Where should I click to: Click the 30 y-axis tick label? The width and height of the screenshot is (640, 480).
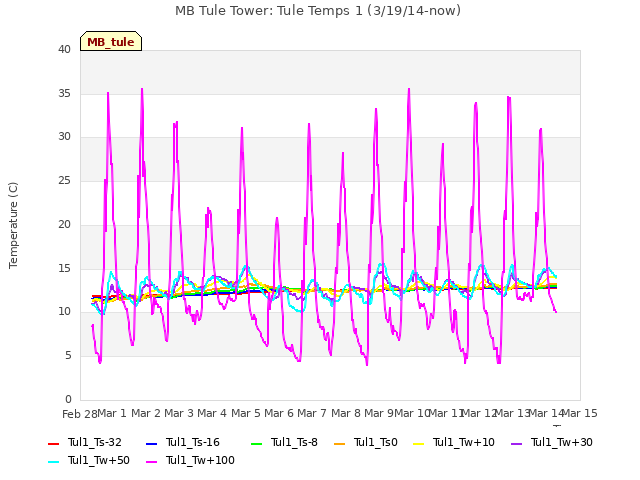point(64,137)
